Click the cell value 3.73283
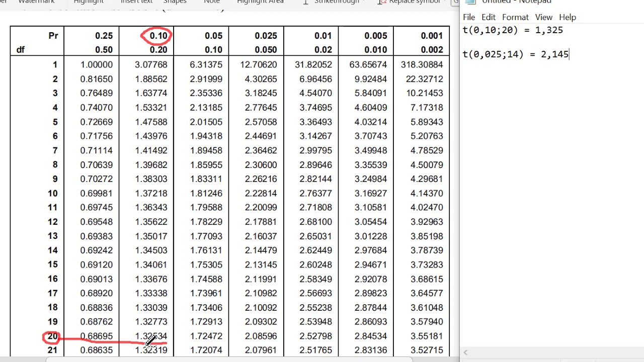Image resolution: width=644 pixels, height=362 pixels. 427,264
